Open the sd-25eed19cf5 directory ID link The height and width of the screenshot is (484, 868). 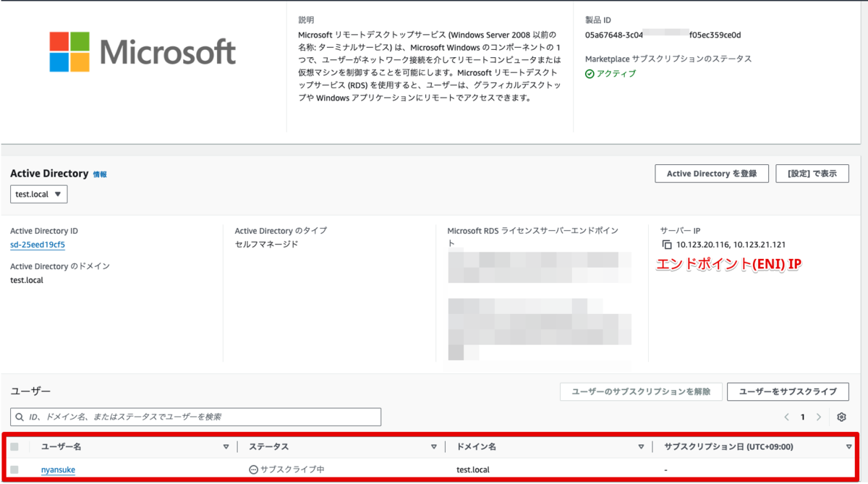tap(38, 245)
